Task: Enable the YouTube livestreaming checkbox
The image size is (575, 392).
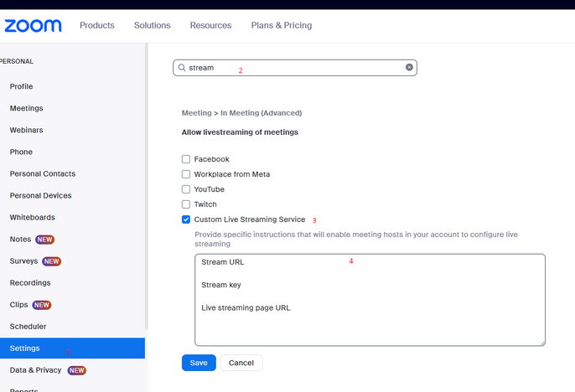Action: pos(186,189)
